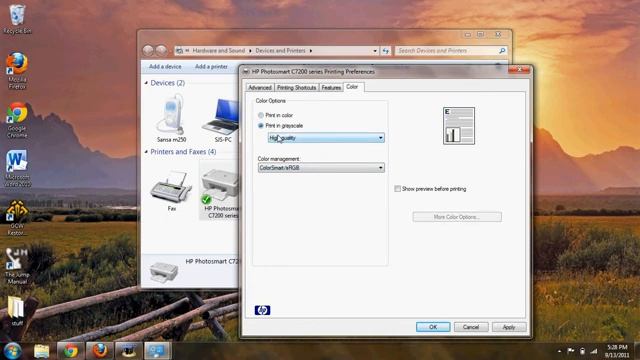Select the HP Photosmart C7200 printer icon
The width and height of the screenshot is (640, 360).
tap(220, 191)
